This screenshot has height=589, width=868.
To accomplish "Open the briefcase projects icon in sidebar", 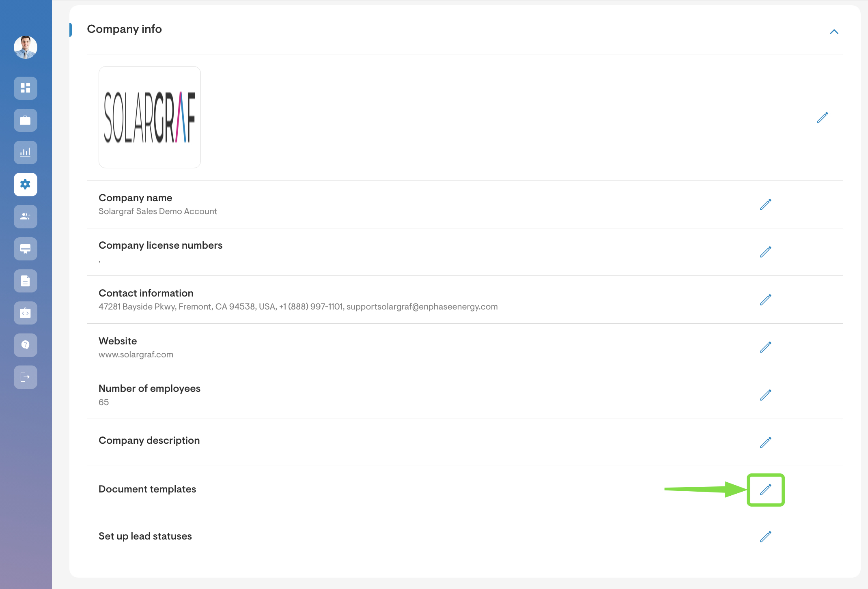I will (26, 120).
